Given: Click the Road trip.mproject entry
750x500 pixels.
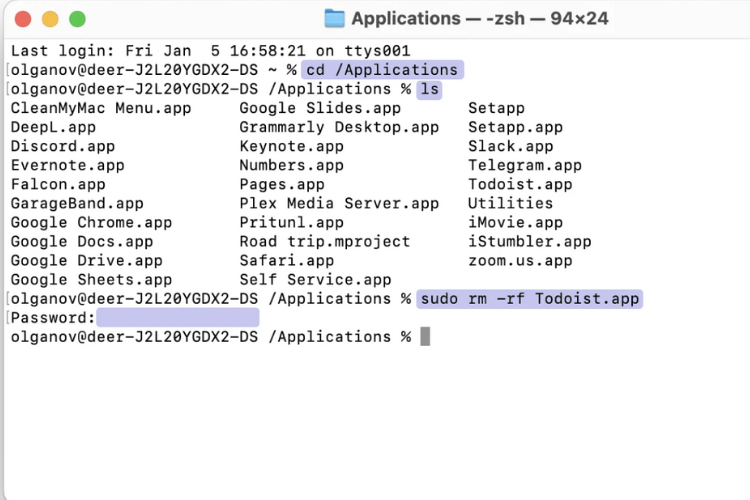Looking at the screenshot, I should [325, 242].
